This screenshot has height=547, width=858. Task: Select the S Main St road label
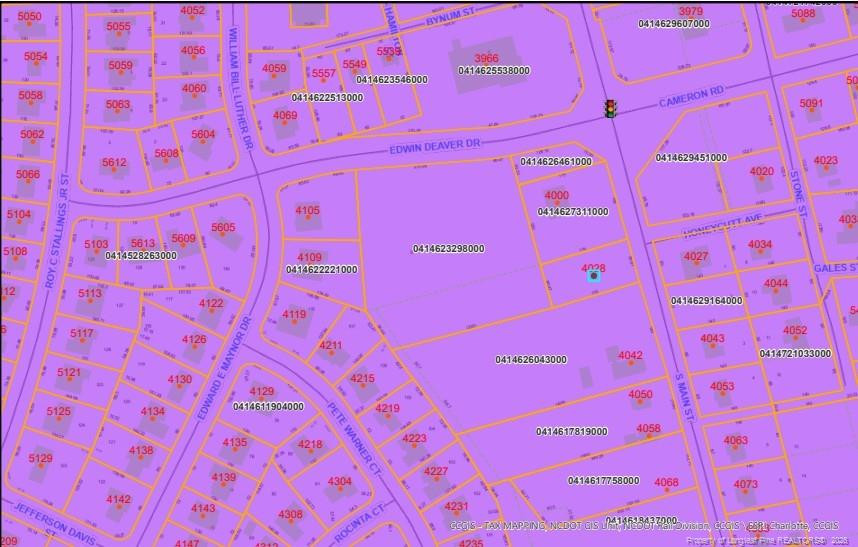(x=684, y=397)
